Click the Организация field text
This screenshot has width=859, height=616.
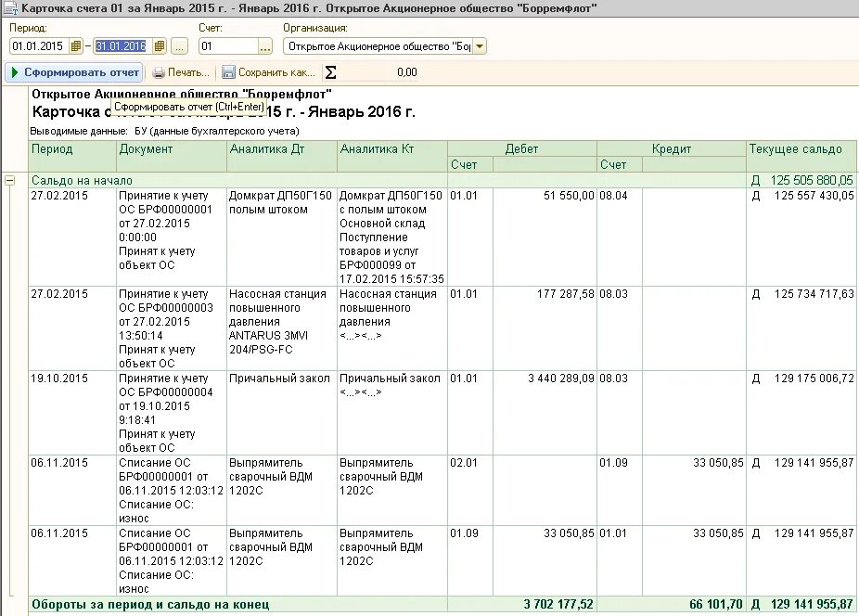378,46
